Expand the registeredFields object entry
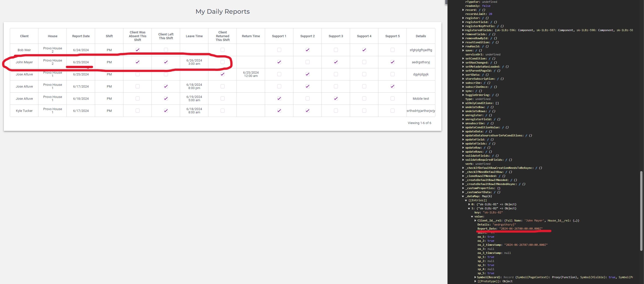The height and width of the screenshot is (284, 644). [463, 30]
